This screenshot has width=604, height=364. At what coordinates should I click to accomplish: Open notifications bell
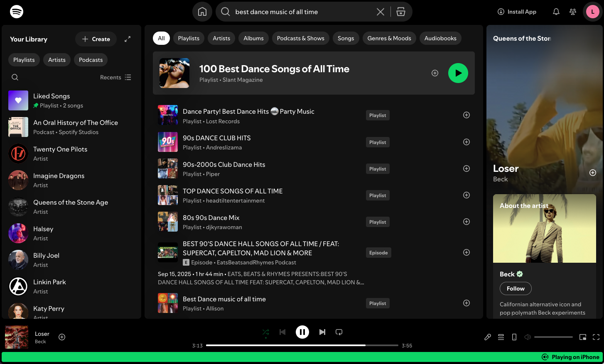556,12
